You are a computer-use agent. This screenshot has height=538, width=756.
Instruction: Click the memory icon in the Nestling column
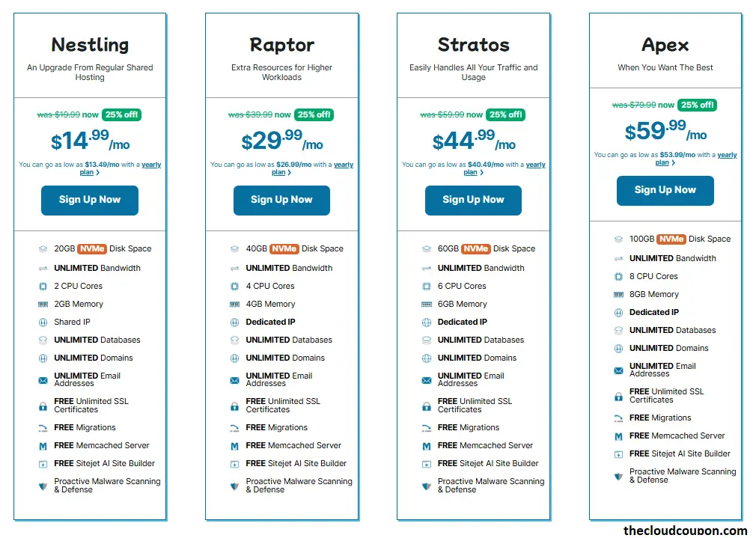click(x=43, y=303)
